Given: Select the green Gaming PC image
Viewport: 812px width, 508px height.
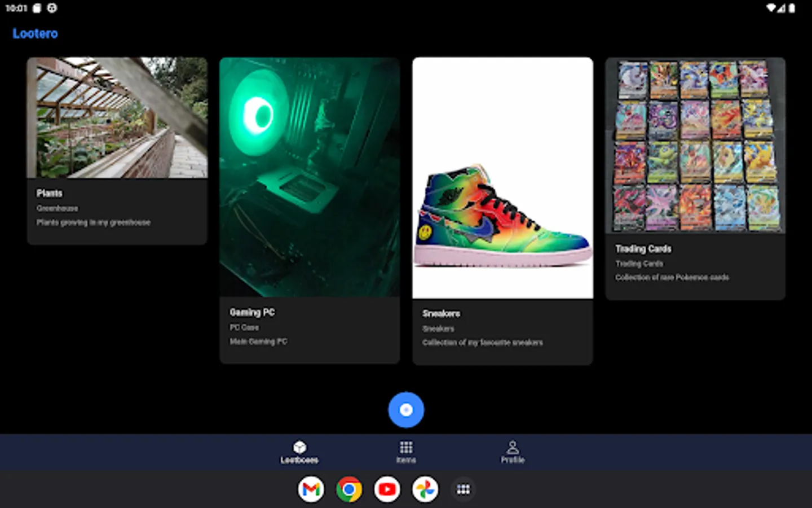Looking at the screenshot, I should 310,177.
